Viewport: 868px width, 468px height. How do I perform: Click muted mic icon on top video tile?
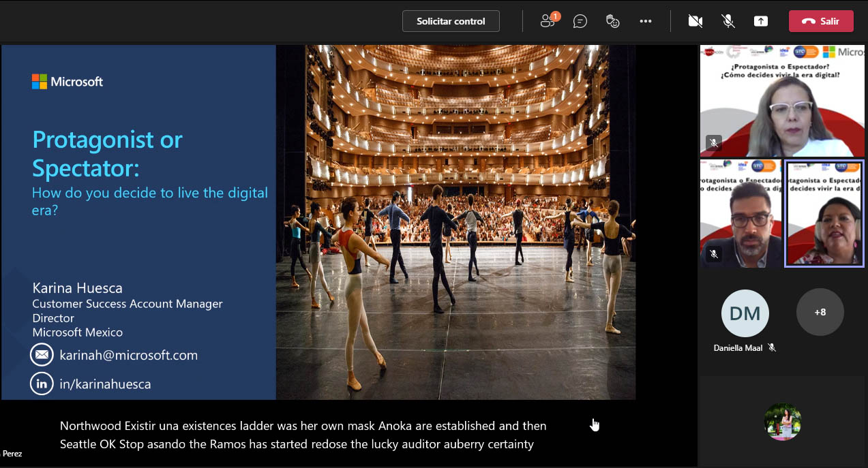(x=713, y=143)
